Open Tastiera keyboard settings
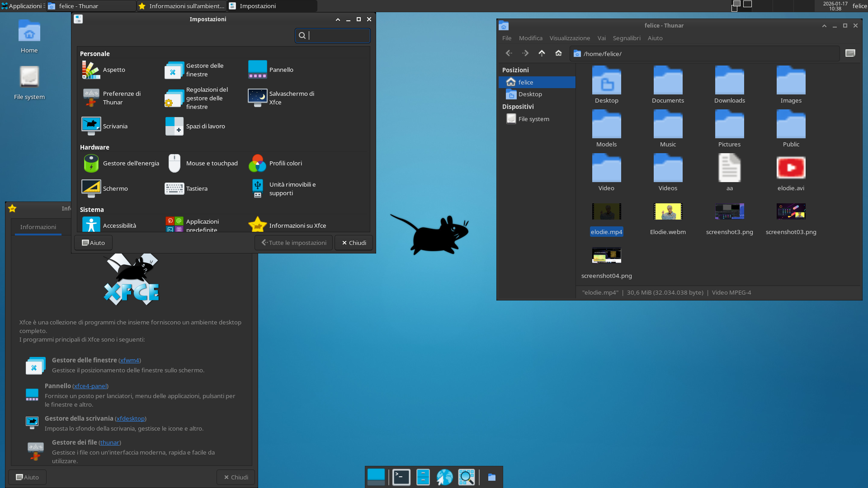This screenshot has height=488, width=868. click(186, 189)
